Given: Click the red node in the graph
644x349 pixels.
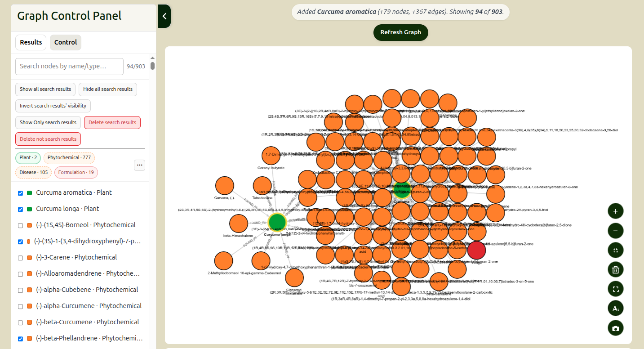Looking at the screenshot, I should [x=476, y=251].
